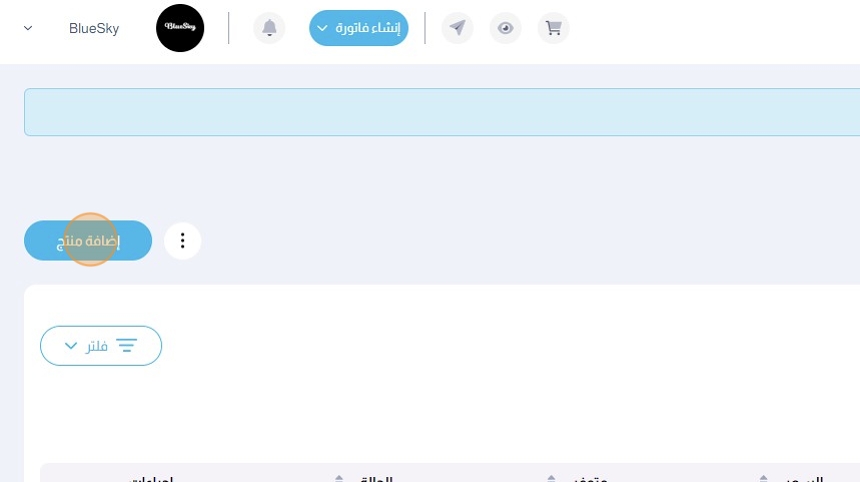
Task: Open the notifications bell
Action: click(269, 28)
